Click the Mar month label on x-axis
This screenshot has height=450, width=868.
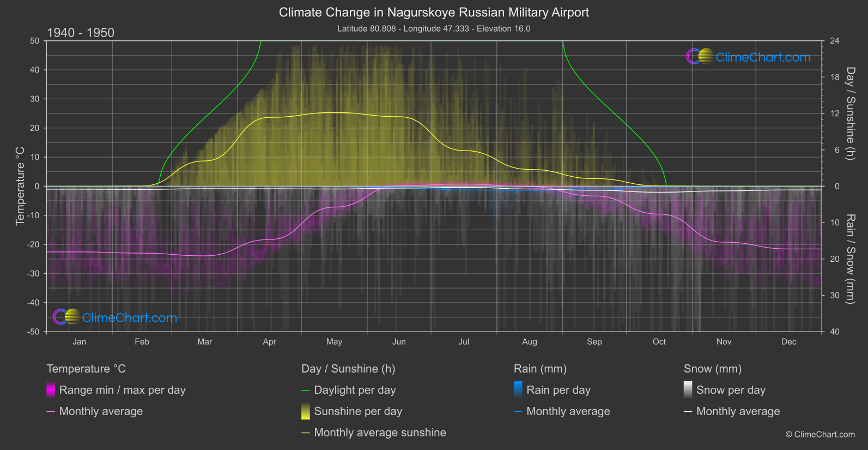coord(205,341)
